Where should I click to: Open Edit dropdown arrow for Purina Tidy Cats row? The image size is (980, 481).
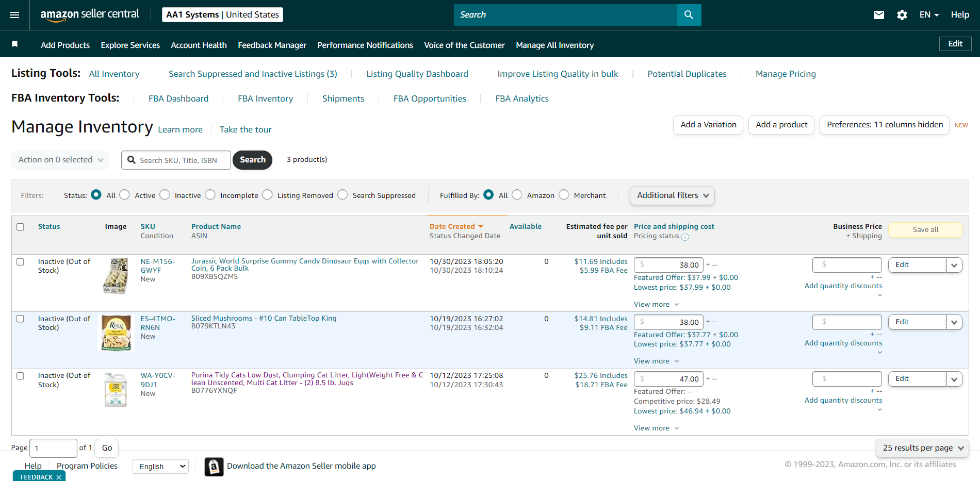(954, 379)
